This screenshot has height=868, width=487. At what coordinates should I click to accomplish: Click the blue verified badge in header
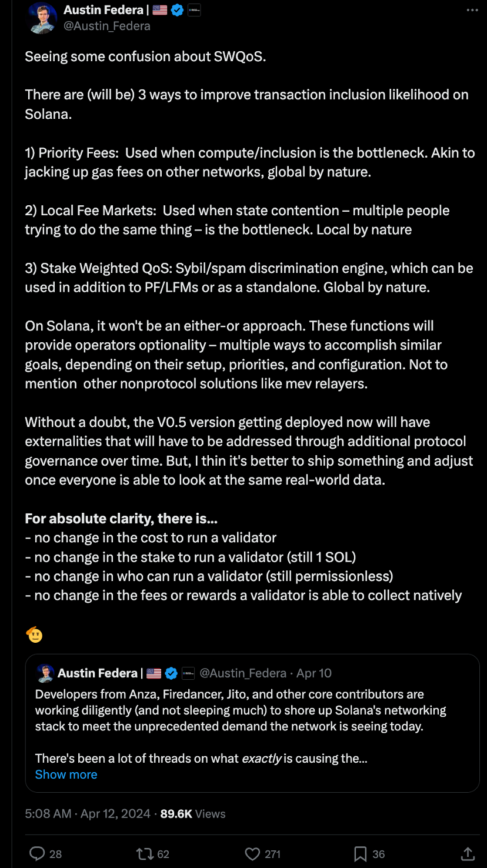pos(177,10)
